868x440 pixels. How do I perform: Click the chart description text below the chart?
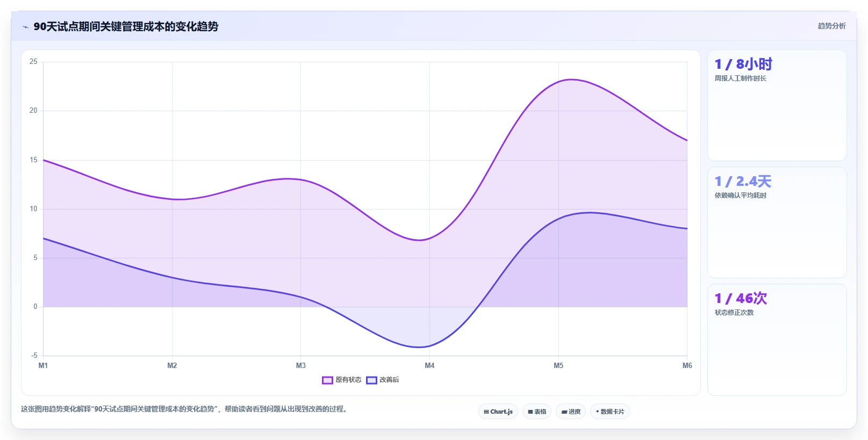pyautogui.click(x=185, y=409)
